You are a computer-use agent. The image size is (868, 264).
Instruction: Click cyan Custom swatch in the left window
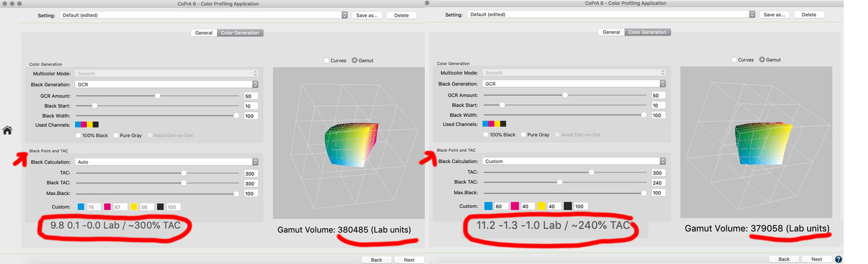click(81, 207)
